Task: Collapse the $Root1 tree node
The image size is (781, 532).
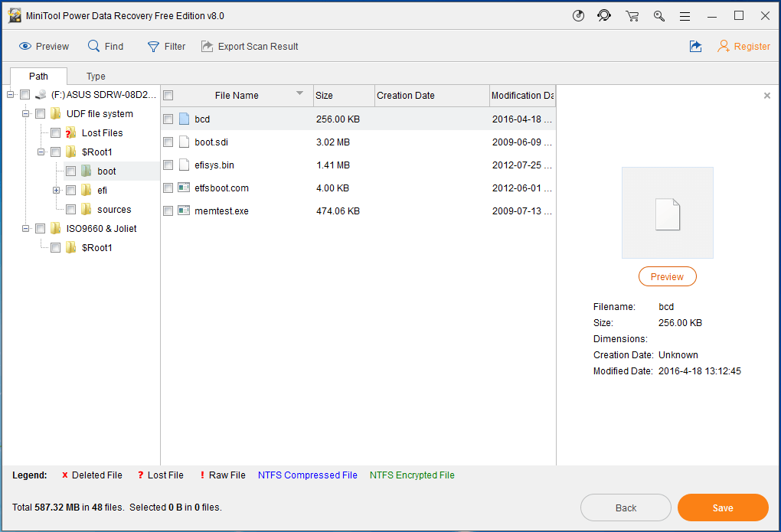Action: pos(40,152)
